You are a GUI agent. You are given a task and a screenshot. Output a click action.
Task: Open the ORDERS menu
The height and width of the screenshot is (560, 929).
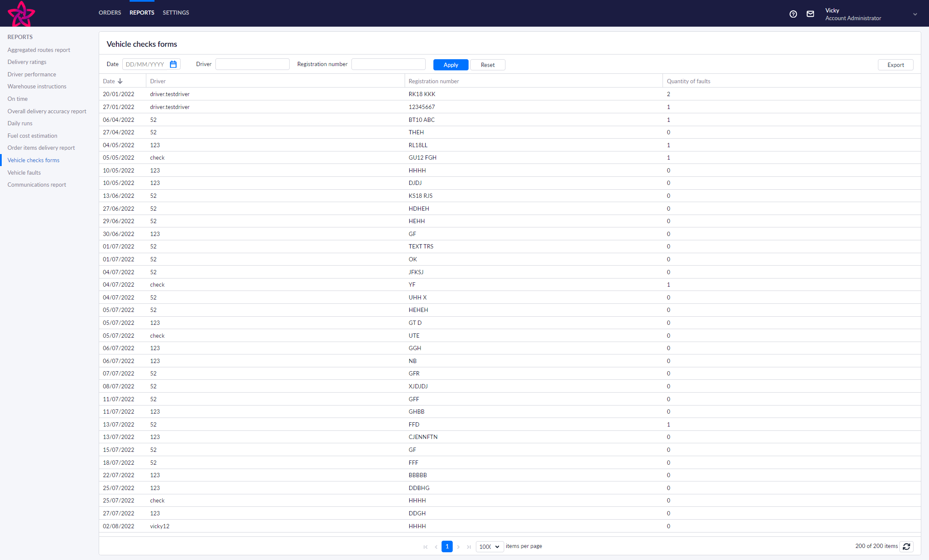coord(110,13)
